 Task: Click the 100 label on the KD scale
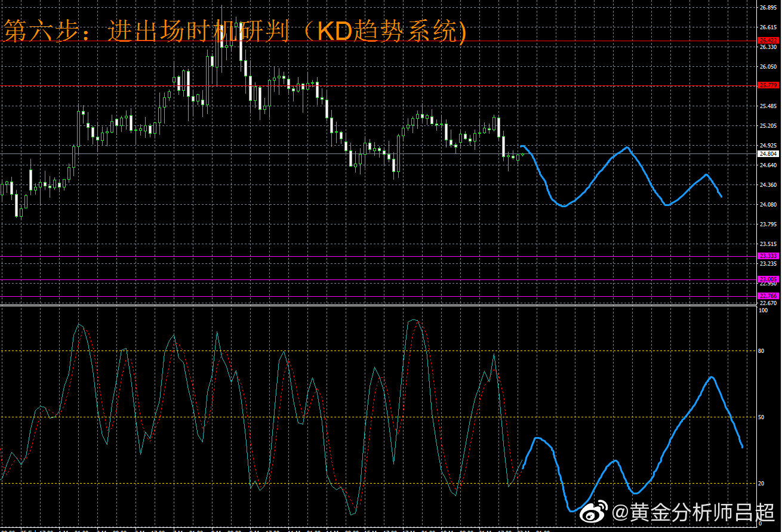[762, 310]
